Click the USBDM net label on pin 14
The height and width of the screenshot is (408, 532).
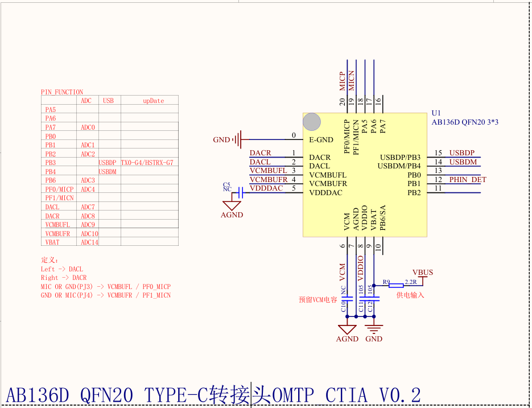pyautogui.click(x=463, y=162)
